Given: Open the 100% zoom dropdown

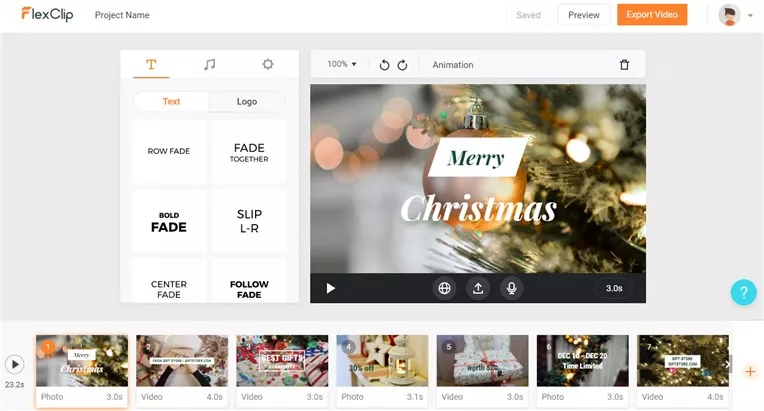Looking at the screenshot, I should (x=342, y=64).
